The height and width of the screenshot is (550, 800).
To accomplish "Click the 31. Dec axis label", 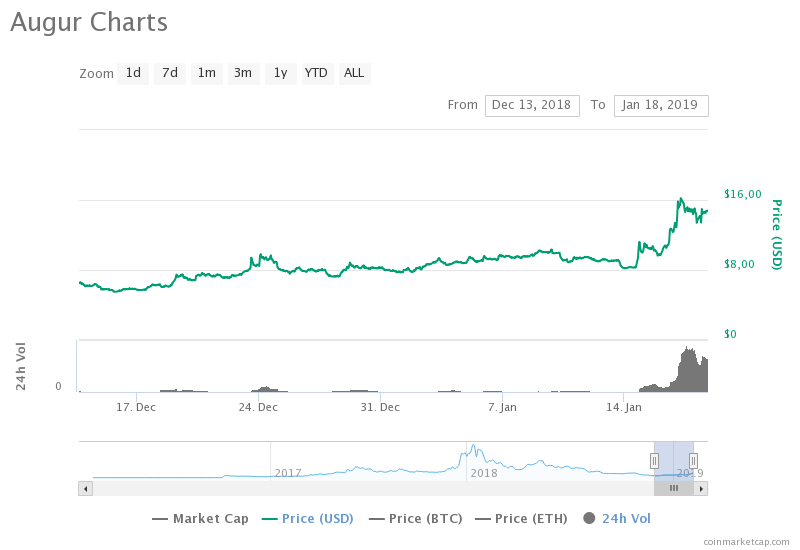I will [380, 408].
